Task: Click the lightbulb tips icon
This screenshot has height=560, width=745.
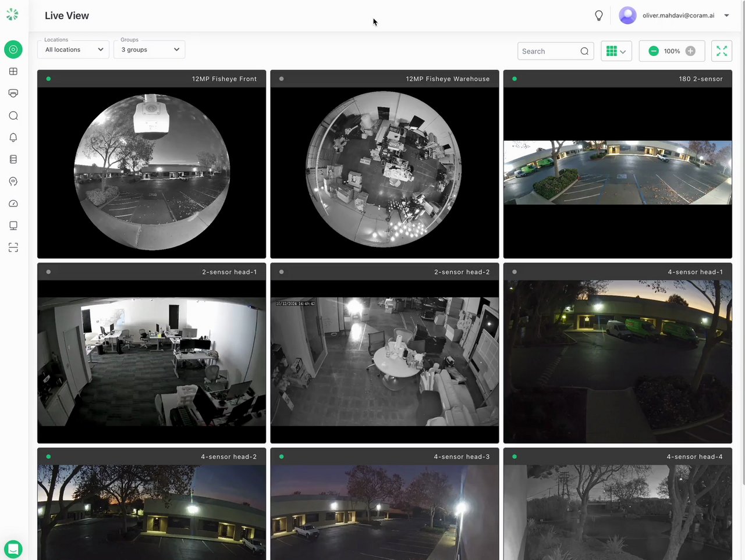Action: [598, 16]
